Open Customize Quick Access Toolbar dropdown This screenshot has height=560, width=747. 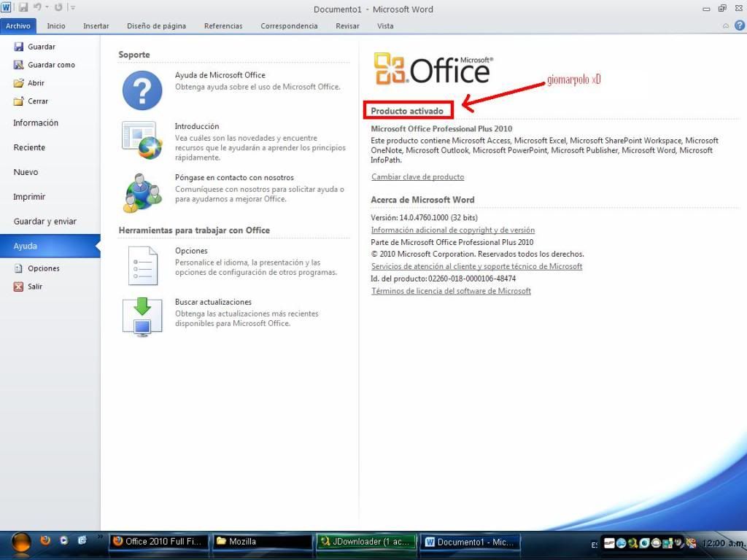(x=72, y=7)
